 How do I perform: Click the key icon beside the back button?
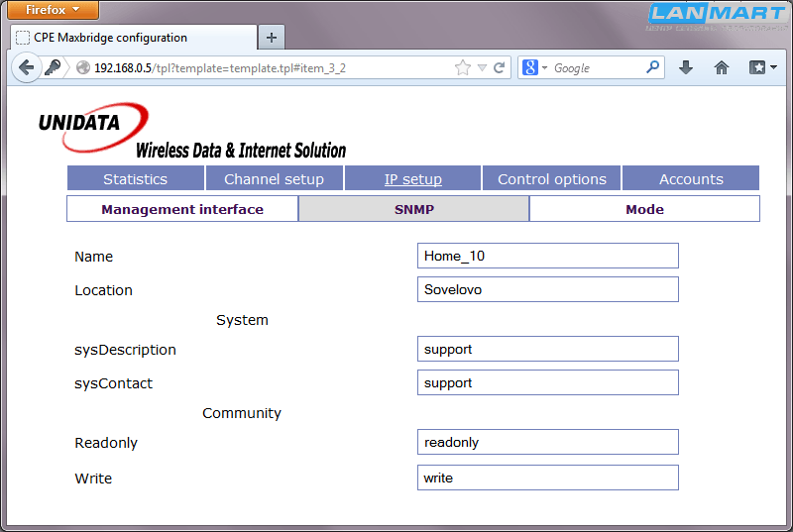tap(54, 68)
